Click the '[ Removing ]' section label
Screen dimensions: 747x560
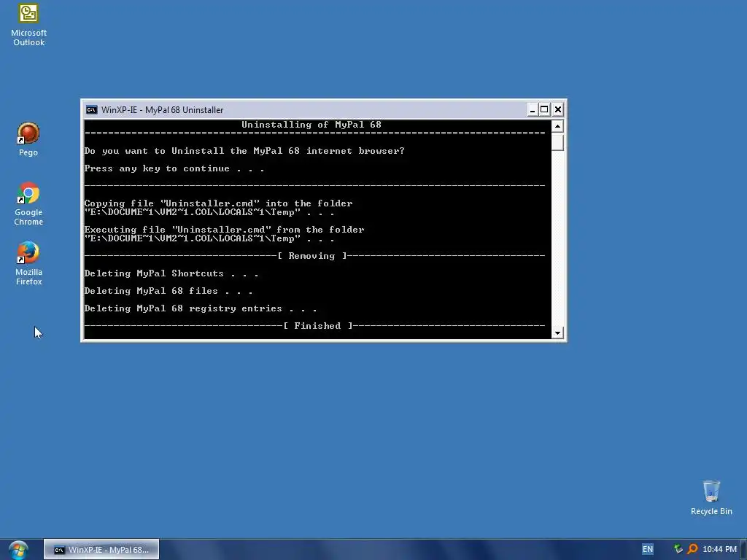pos(312,256)
